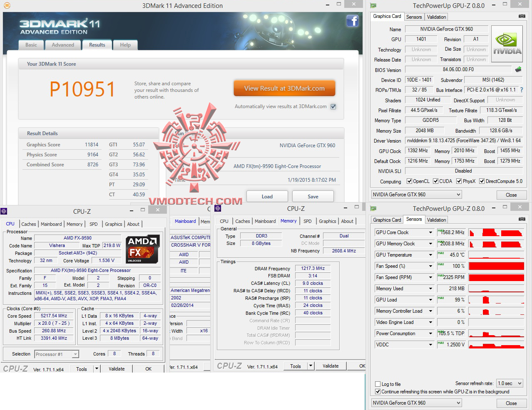
Task: Click the lower GPU-Z title bar icon
Action: pyautogui.click(x=373, y=208)
